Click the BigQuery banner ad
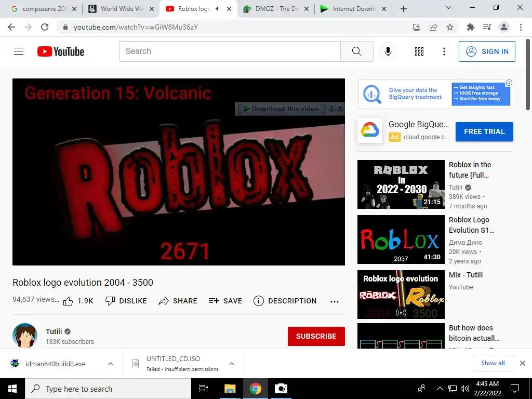532x399 pixels. 435,94
